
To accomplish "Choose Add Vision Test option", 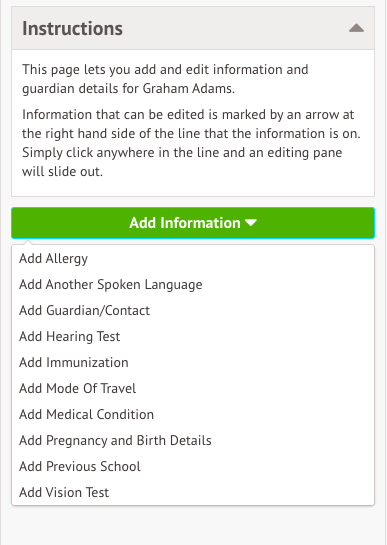I will [x=193, y=492].
